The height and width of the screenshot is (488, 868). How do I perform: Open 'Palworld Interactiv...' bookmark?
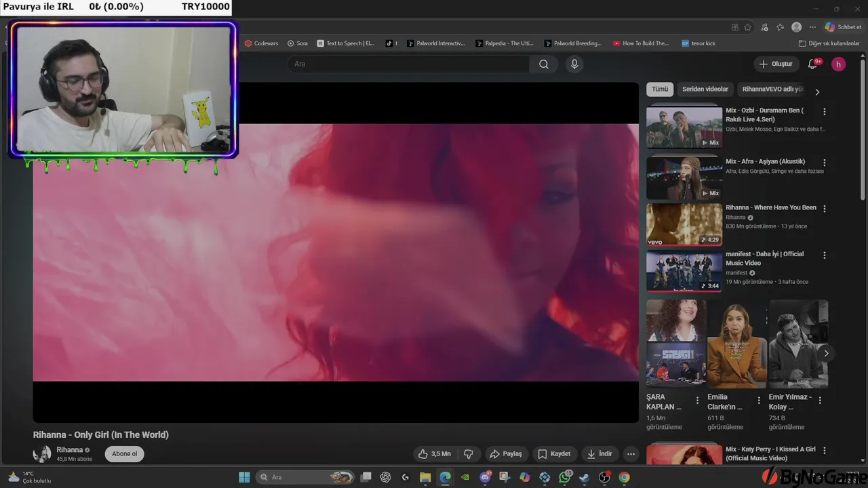pyautogui.click(x=436, y=43)
